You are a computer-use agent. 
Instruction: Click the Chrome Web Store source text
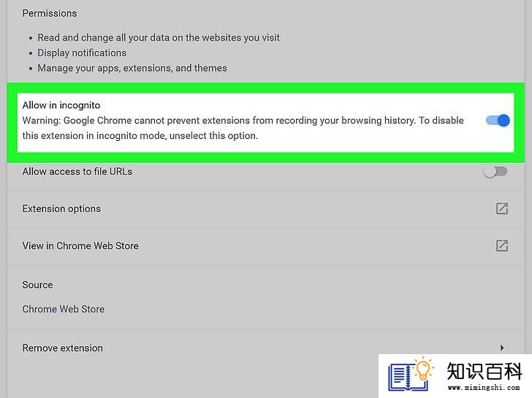[x=64, y=309]
